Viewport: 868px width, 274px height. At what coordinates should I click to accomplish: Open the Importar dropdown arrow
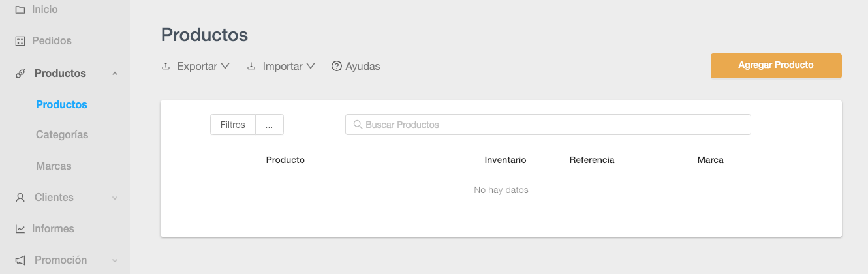point(311,66)
